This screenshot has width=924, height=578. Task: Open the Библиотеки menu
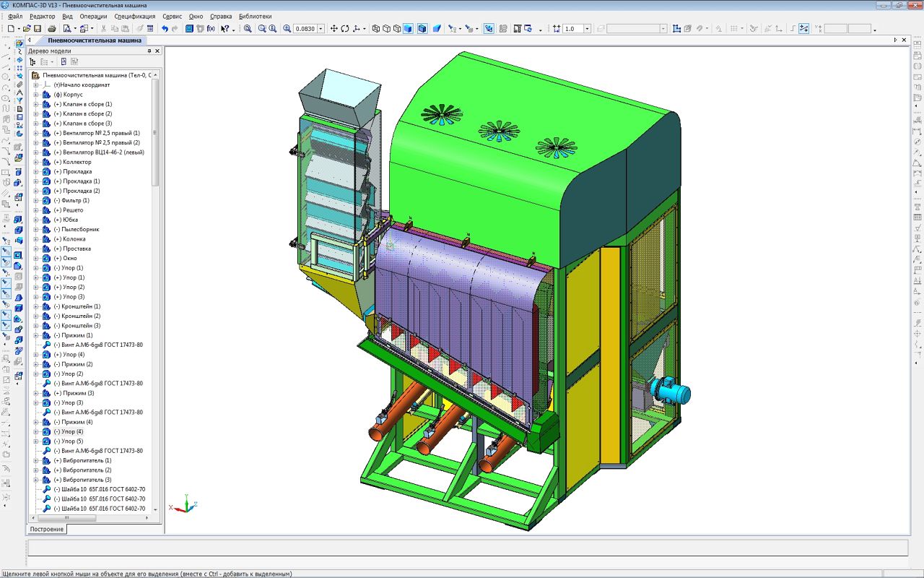click(x=255, y=16)
